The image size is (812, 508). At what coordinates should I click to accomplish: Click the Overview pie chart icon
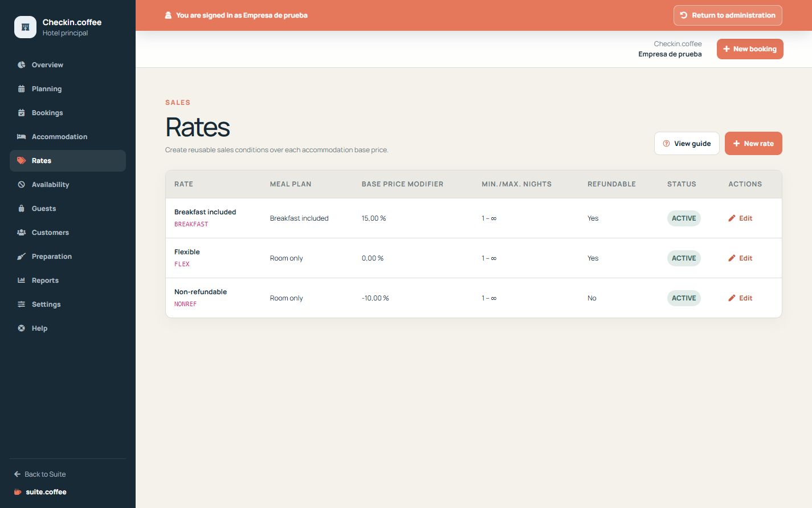21,65
